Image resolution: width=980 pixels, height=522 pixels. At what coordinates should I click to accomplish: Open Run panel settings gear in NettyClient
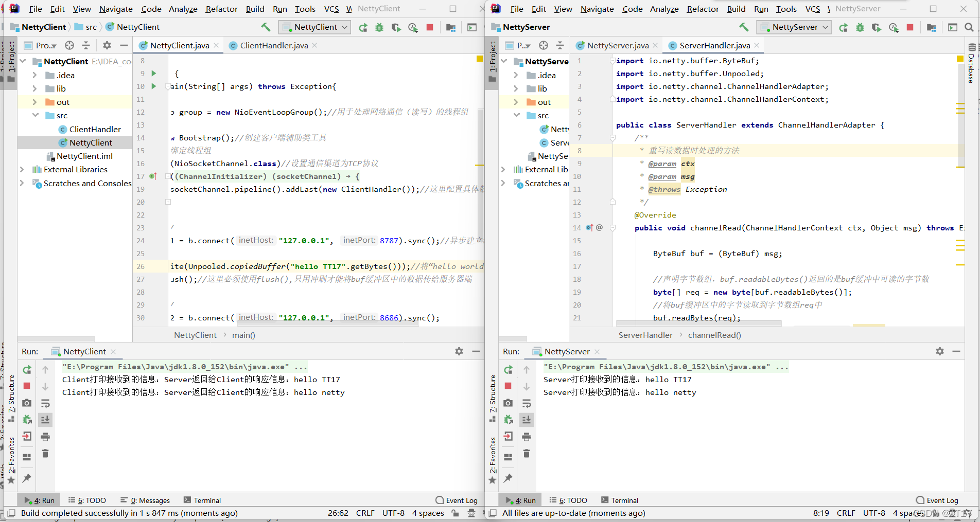coord(459,351)
